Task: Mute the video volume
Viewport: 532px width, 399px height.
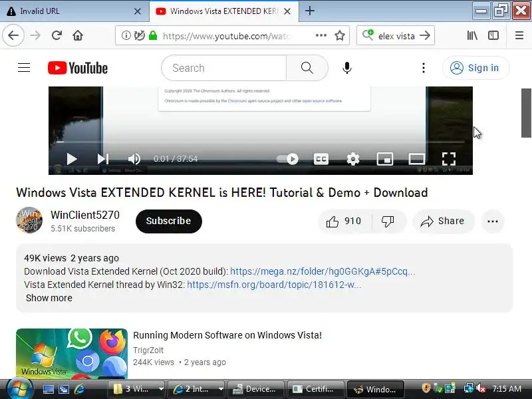Action: pos(134,159)
